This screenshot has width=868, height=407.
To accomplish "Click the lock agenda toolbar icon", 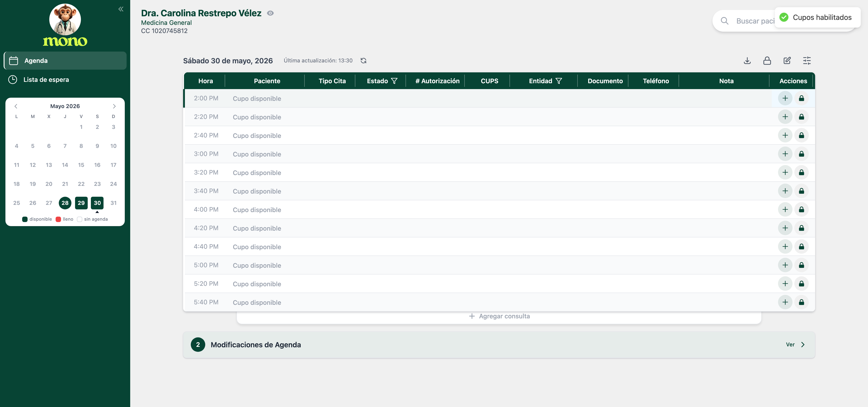I will point(767,61).
